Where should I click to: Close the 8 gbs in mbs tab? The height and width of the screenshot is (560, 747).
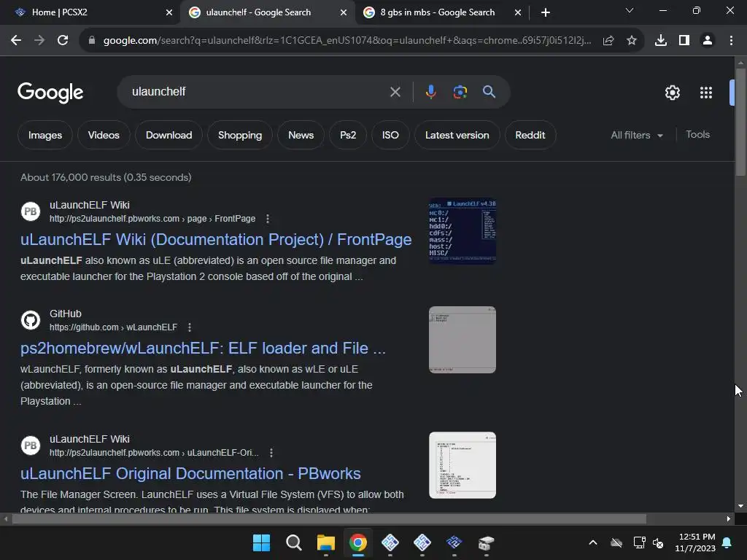point(518,12)
